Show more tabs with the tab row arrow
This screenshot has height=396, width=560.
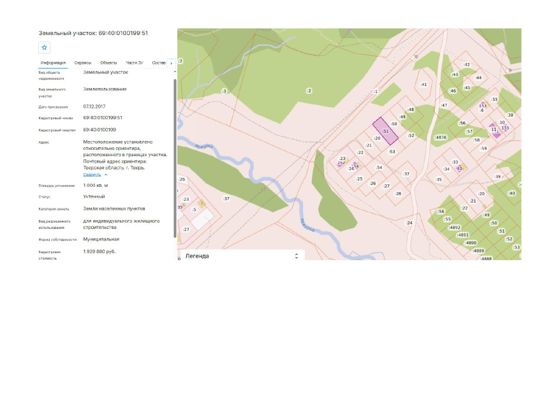pyautogui.click(x=171, y=63)
